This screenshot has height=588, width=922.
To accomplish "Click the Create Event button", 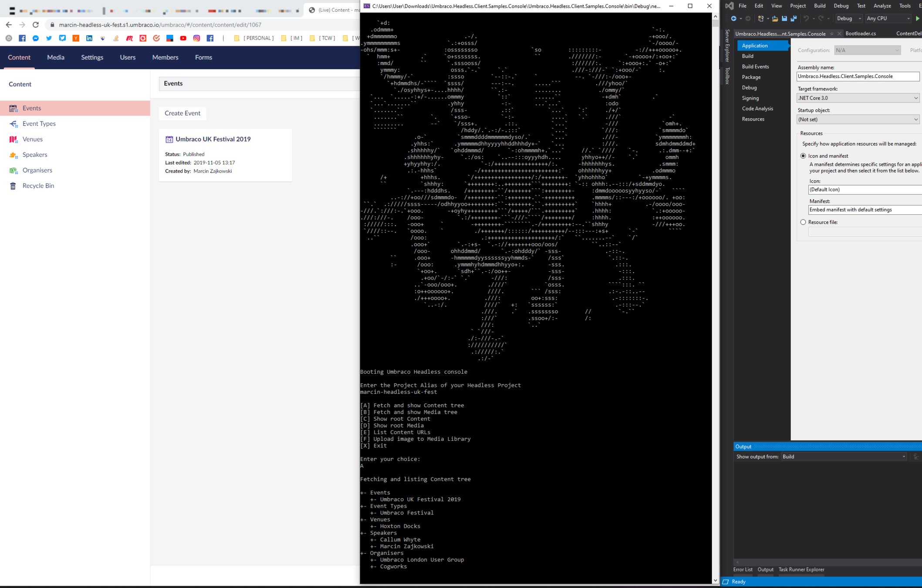I will pyautogui.click(x=182, y=113).
